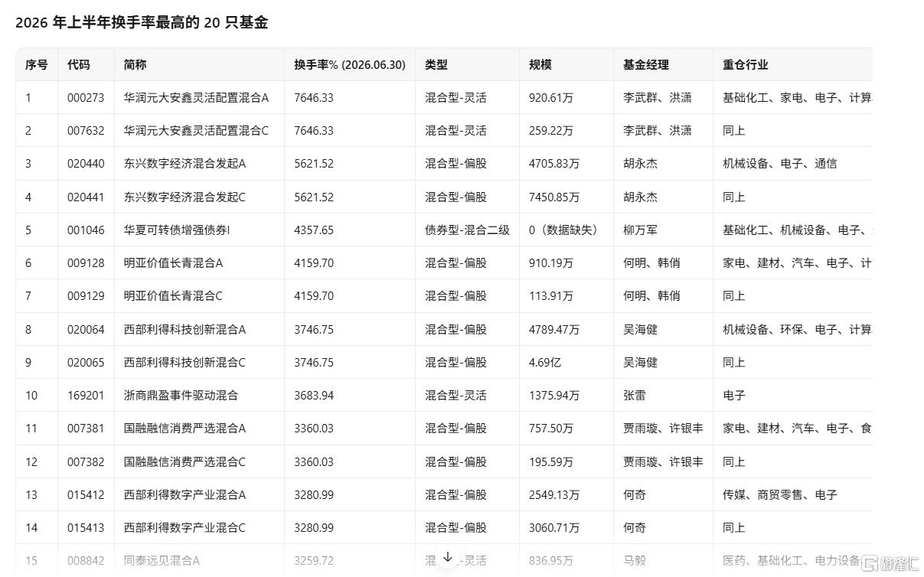Click the type cell 债券型-混合二级

[468, 230]
